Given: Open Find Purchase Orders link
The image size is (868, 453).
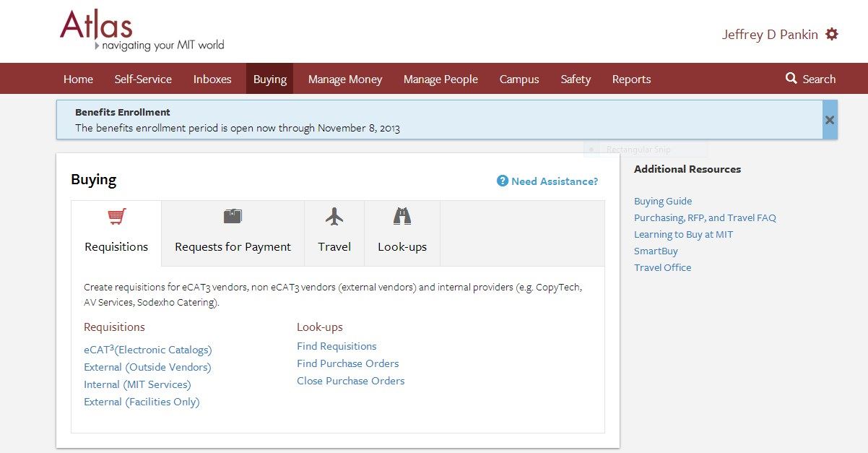Looking at the screenshot, I should tap(347, 363).
